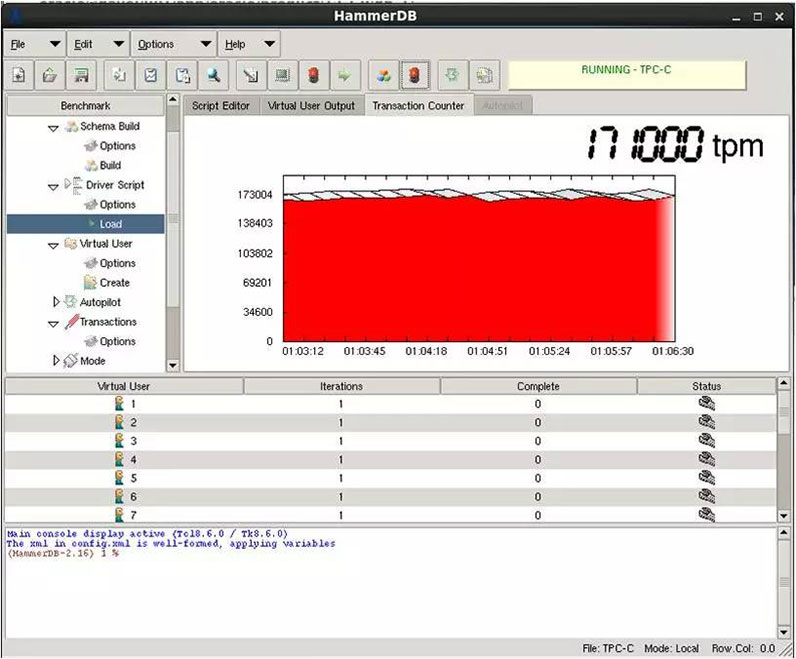
Task: Collapse the Transactions tree node
Action: tap(53, 323)
